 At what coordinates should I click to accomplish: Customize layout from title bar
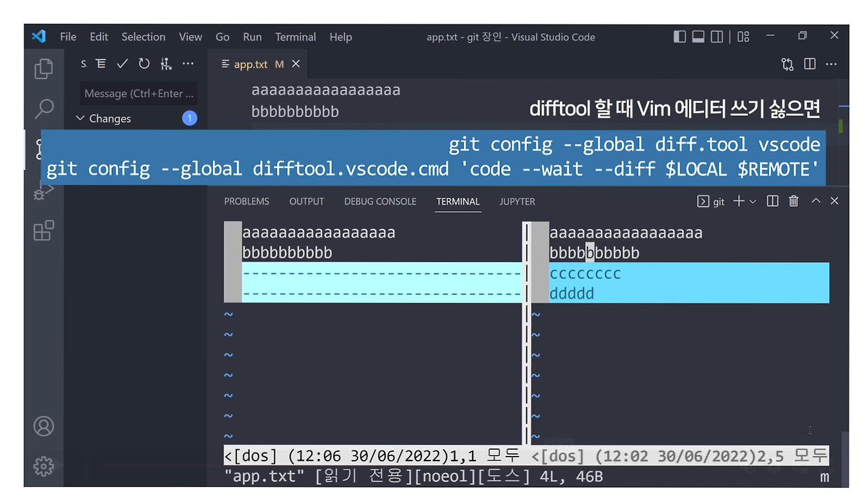(x=744, y=37)
